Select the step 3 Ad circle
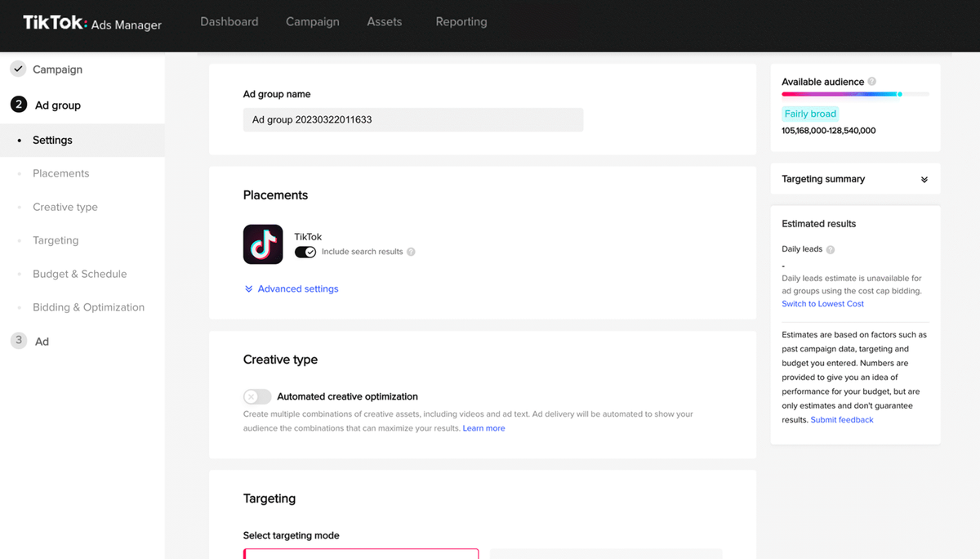 click(x=17, y=341)
